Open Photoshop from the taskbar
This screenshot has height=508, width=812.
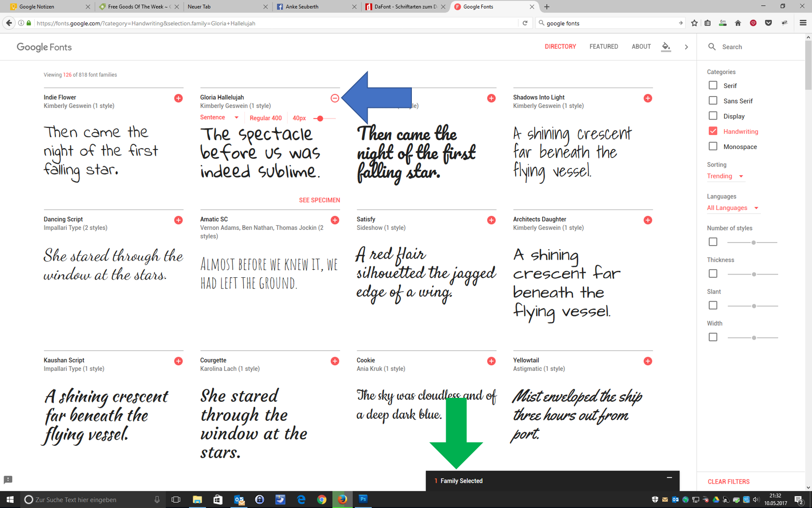click(363, 499)
